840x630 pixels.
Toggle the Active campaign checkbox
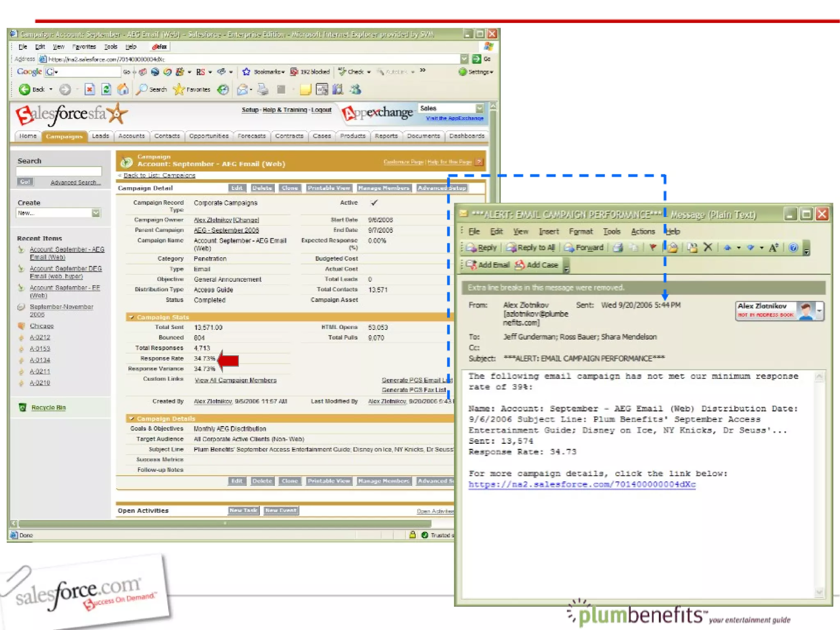coord(374,202)
